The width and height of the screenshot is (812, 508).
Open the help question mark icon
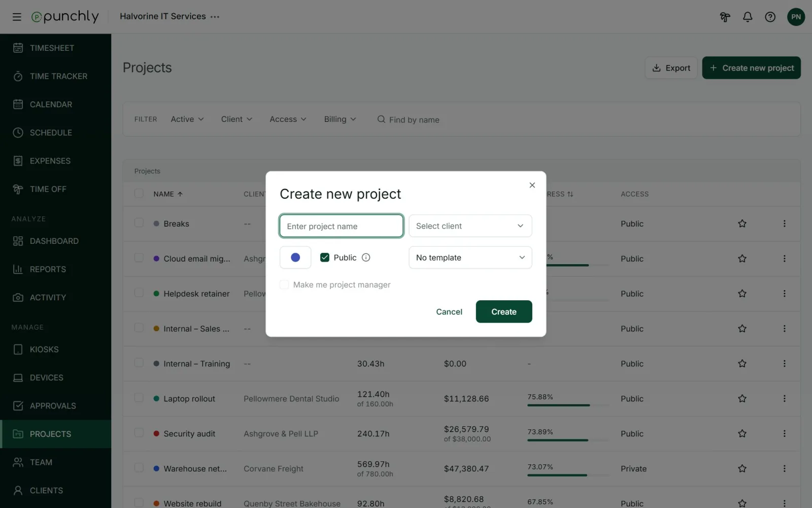(x=770, y=17)
